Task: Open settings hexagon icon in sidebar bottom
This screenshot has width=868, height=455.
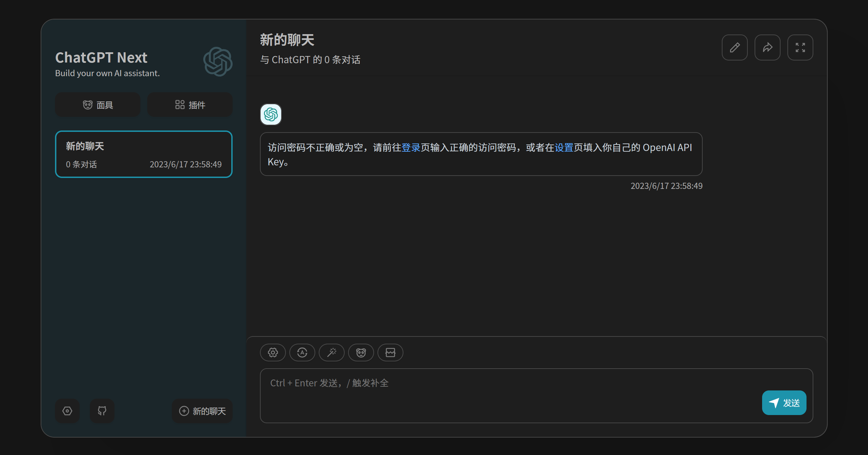Action: pyautogui.click(x=67, y=411)
